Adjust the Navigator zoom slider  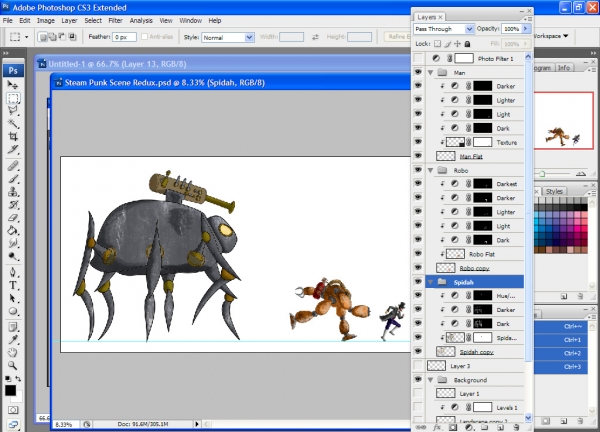542,174
